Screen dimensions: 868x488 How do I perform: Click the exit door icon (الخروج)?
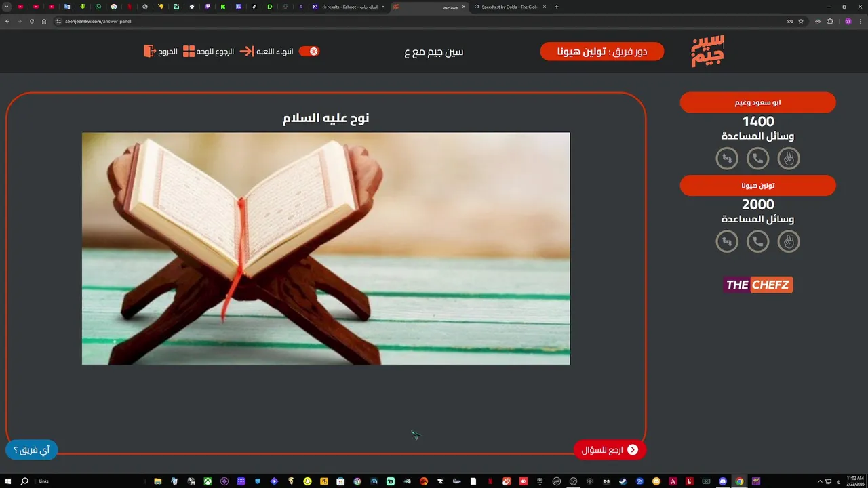coord(150,51)
